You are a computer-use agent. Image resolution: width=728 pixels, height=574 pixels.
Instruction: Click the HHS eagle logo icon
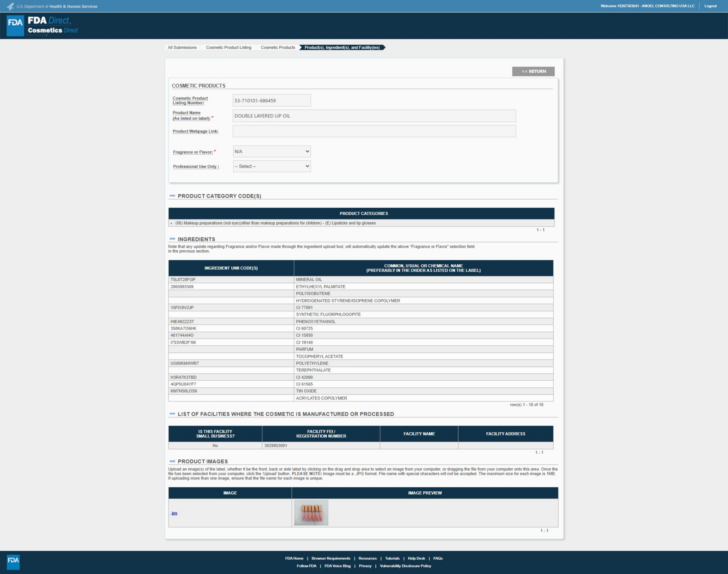click(11, 6)
